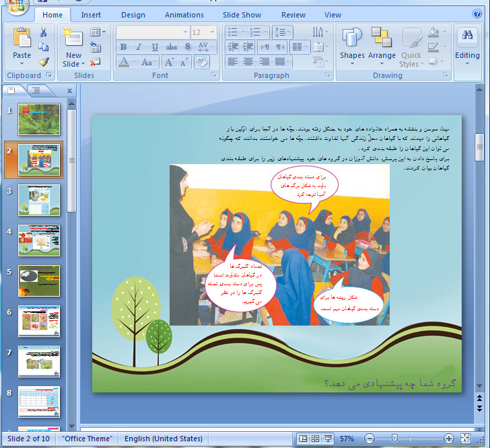Expand the New Slide dropdown arrow
490x448 pixels.
[x=74, y=65]
